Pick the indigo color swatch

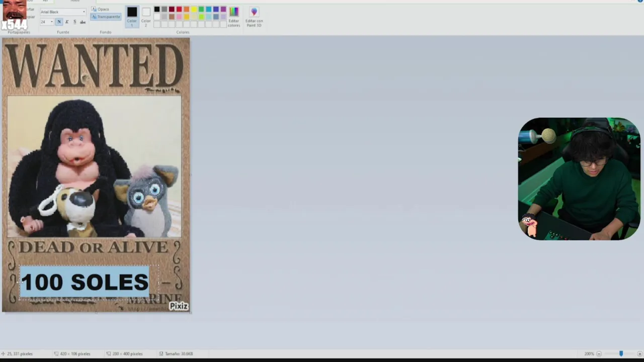pos(216,9)
